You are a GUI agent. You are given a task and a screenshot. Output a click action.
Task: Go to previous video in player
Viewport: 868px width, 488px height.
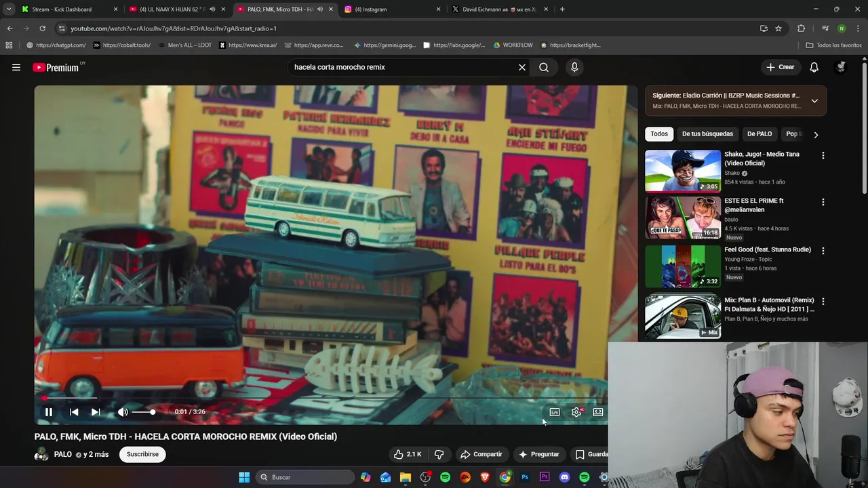coord(74,412)
